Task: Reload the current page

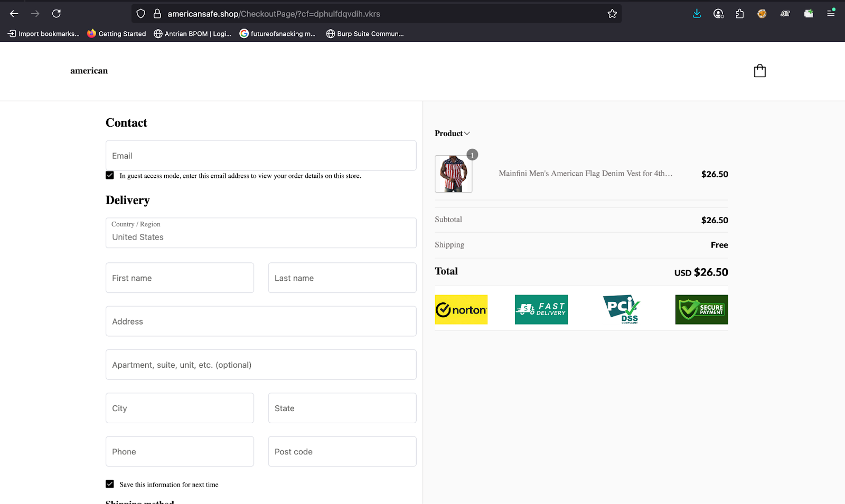Action: pos(57,14)
